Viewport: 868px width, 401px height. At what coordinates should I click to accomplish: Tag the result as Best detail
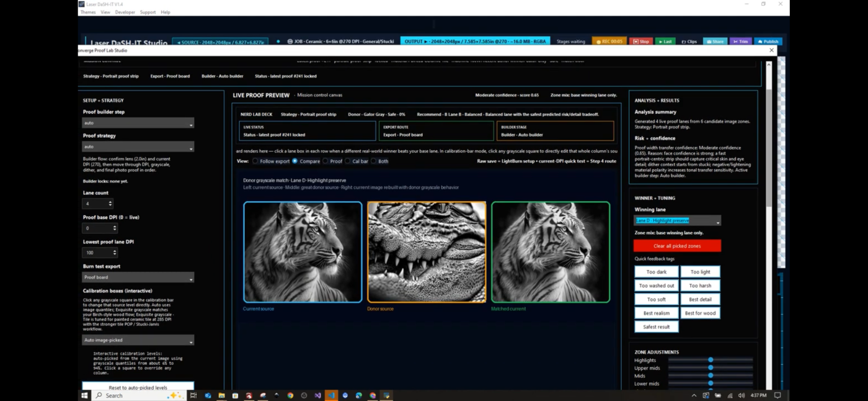tap(700, 299)
